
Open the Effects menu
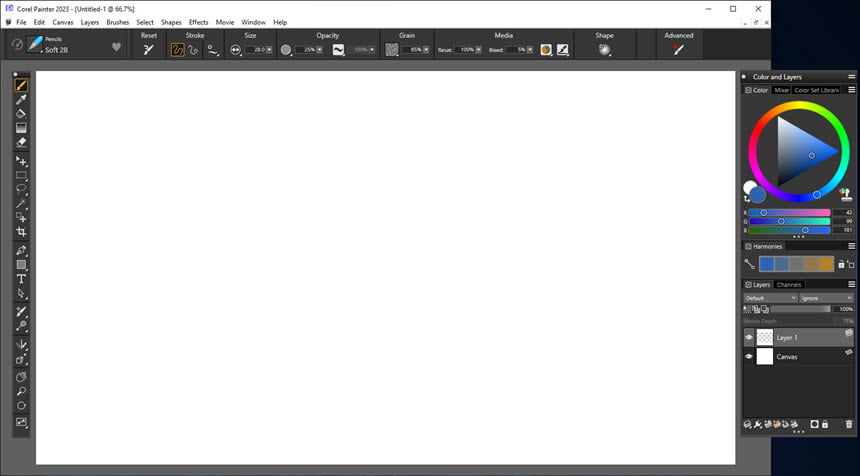pos(199,22)
